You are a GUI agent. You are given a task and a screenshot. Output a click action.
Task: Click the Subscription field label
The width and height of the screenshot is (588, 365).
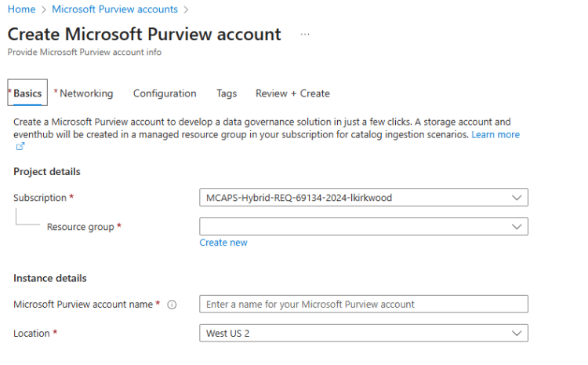coord(41,198)
